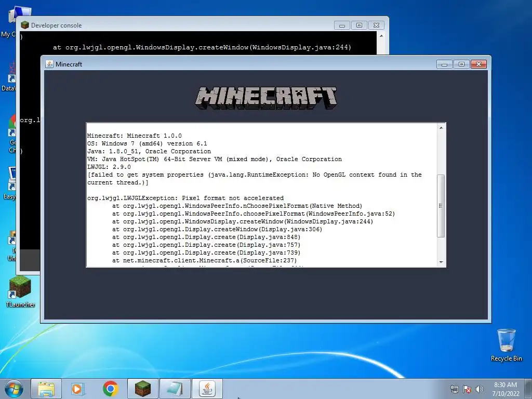Click Developer console scroll-up arrow
Screen dimensions: 532x399
pyautogui.click(x=381, y=36)
